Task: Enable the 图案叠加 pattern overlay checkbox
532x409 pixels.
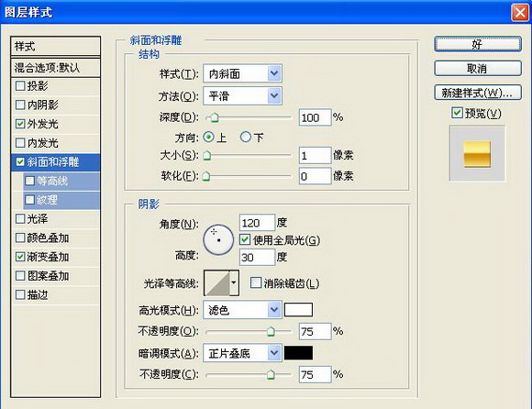Action: click(20, 276)
